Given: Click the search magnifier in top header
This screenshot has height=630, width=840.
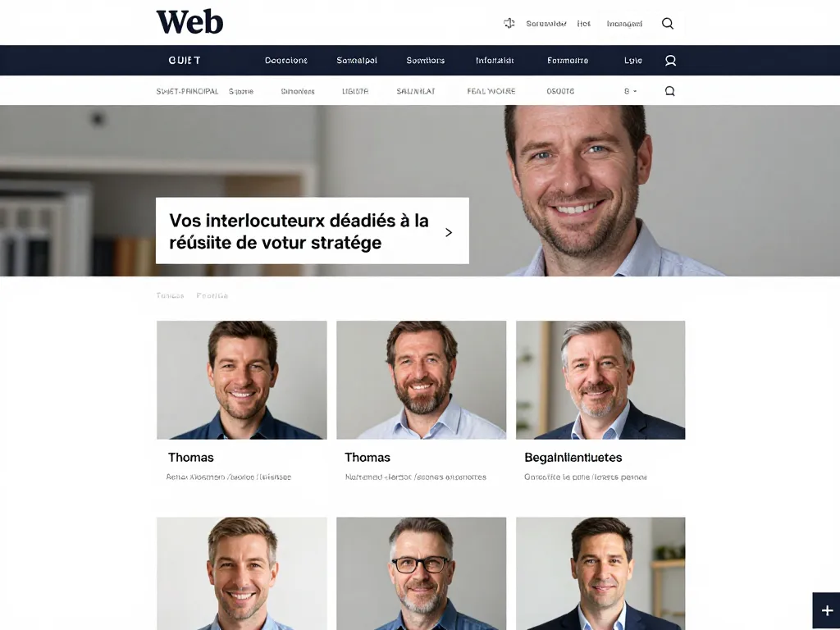Looking at the screenshot, I should click(668, 23).
